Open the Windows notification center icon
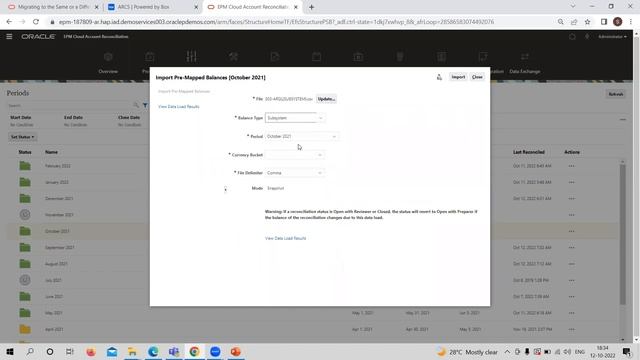 (627, 351)
